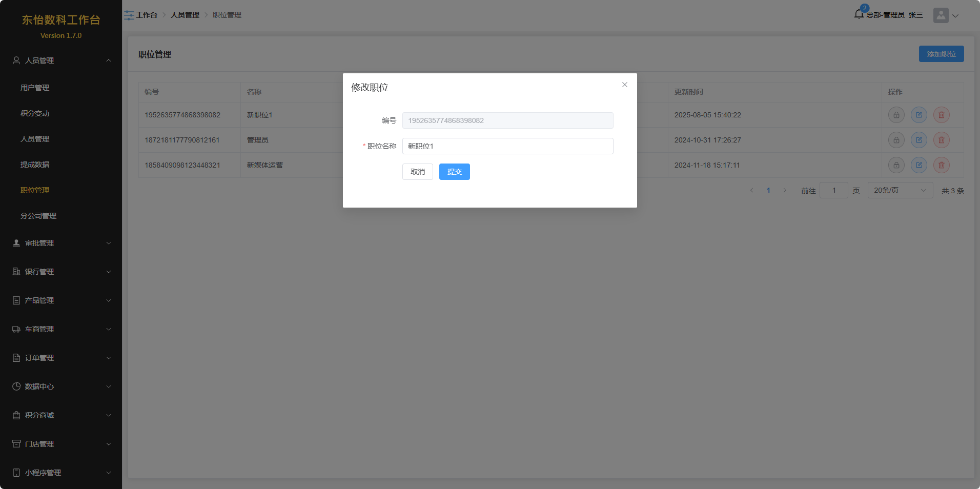Click the 前往 page number input
Screen dimensions: 980x489
tap(833, 191)
